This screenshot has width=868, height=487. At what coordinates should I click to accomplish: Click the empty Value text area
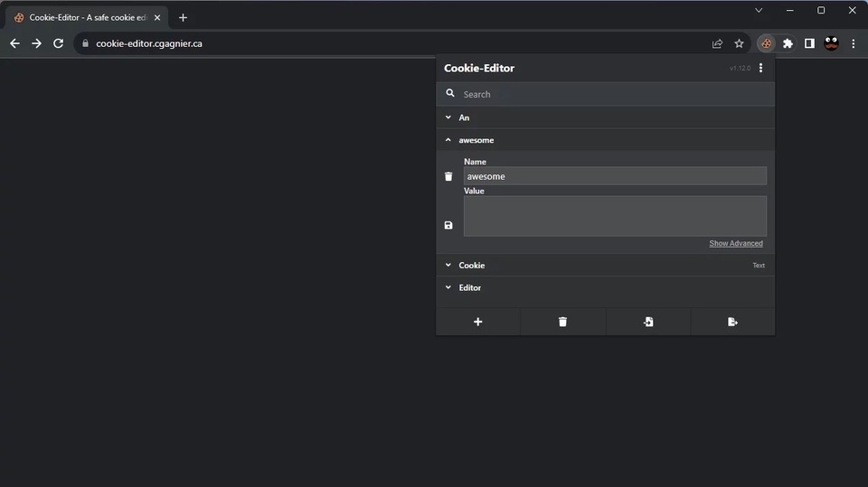(615, 216)
